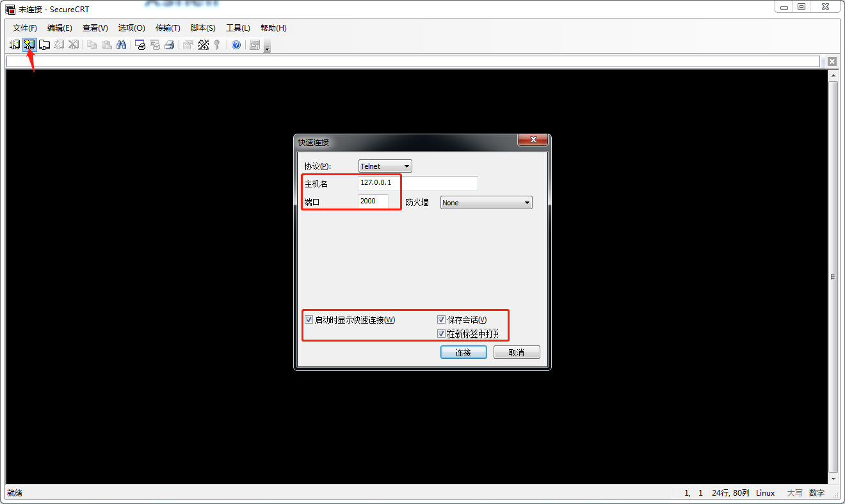Click the Print toolbar icon
Image resolution: width=845 pixels, height=504 pixels.
click(169, 44)
